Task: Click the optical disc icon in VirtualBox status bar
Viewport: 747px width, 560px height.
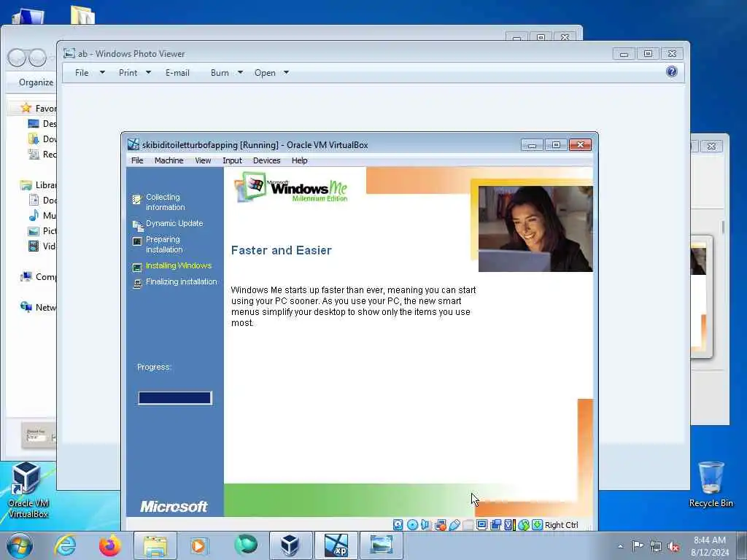Action: coord(413,525)
